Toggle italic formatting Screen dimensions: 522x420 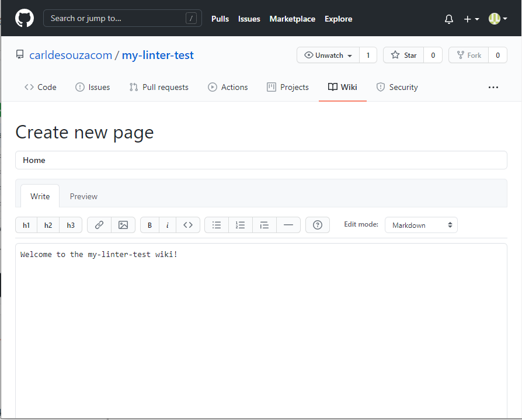[x=168, y=225]
